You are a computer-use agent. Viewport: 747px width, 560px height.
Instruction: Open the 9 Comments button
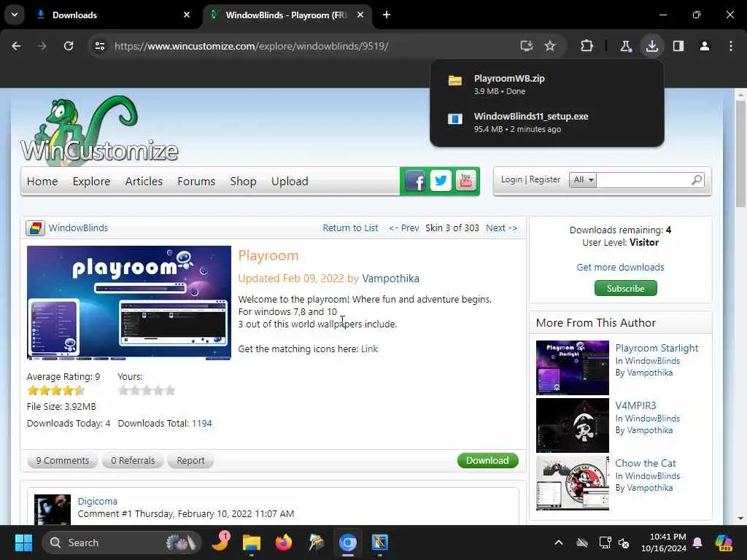pyautogui.click(x=63, y=461)
